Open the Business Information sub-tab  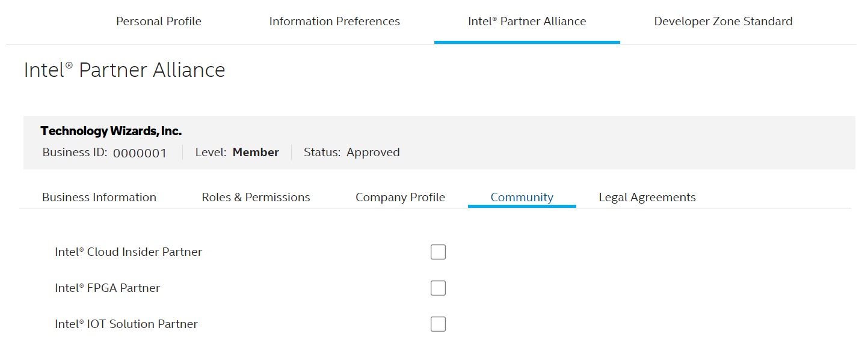(99, 197)
